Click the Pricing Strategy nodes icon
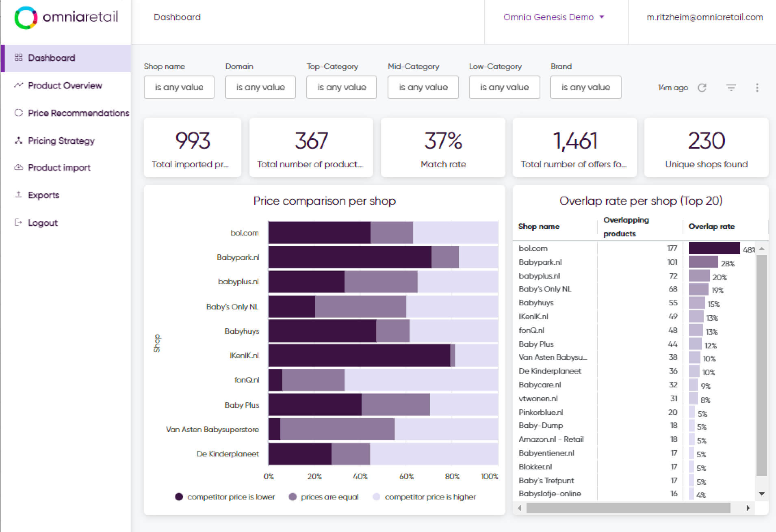 18,140
